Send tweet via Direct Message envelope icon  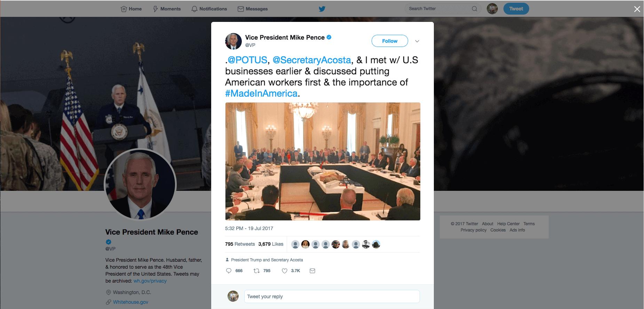coord(312,271)
